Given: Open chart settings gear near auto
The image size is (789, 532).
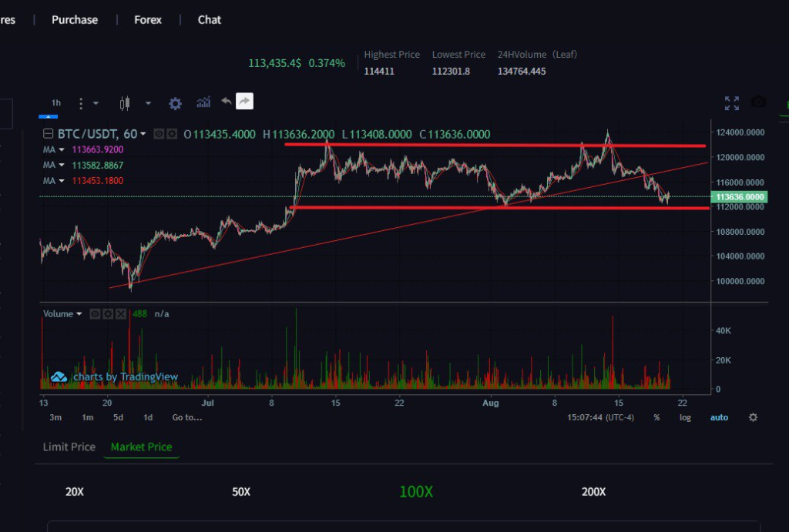Looking at the screenshot, I should click(753, 417).
